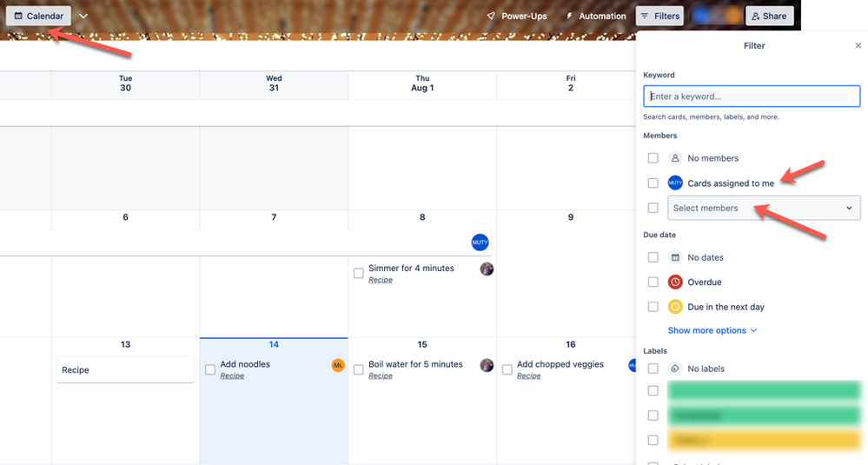Click the No labels tag icon
868x465 pixels.
[675, 369]
